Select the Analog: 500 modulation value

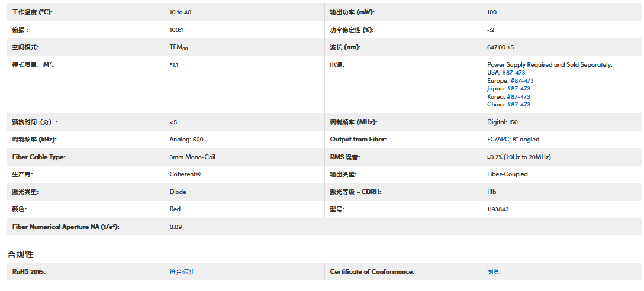[186, 140]
